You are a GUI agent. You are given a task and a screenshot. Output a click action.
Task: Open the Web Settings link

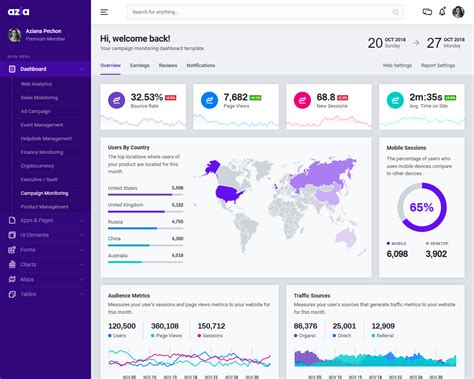click(397, 65)
